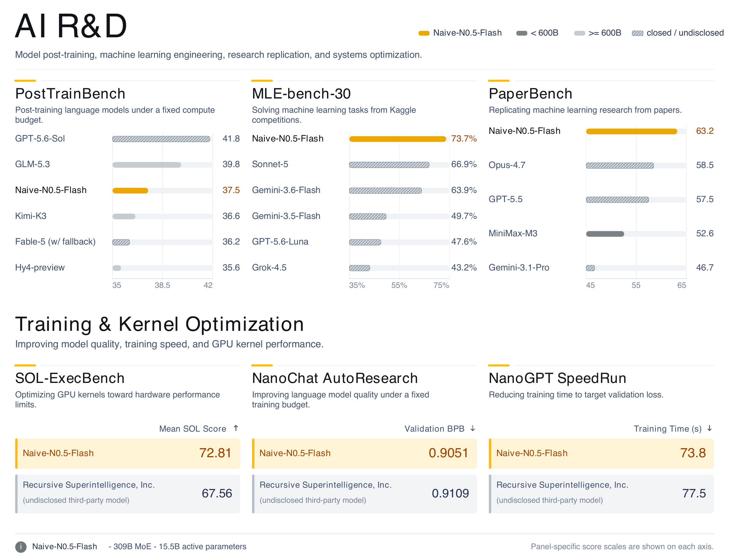The height and width of the screenshot is (560, 729).
Task: Select the NanoGPT SpeedRun heading
Action: (x=557, y=378)
